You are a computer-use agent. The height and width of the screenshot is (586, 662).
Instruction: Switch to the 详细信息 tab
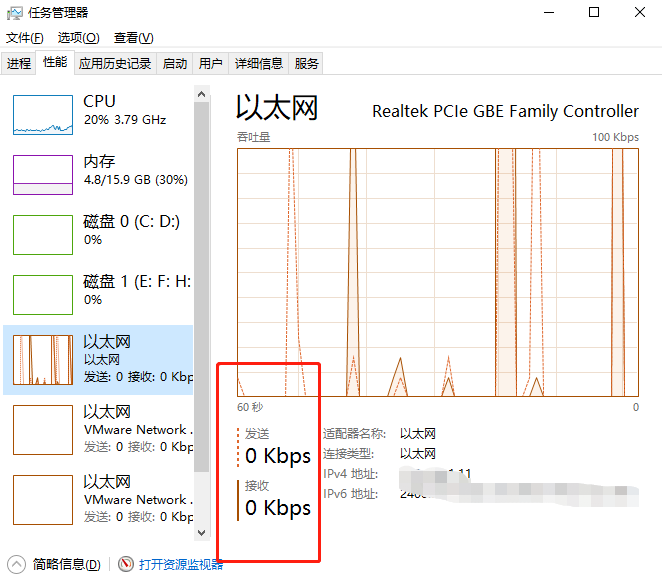[x=258, y=64]
